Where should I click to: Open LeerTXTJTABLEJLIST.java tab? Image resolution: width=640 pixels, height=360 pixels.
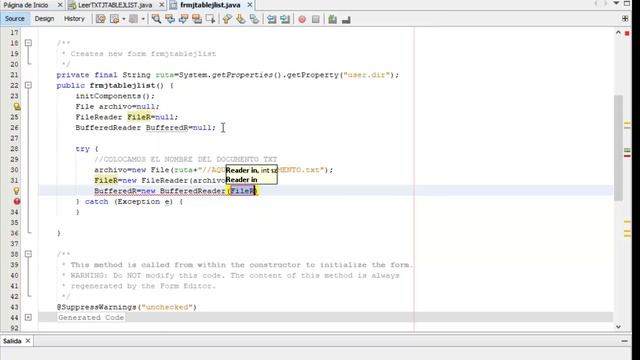tap(115, 5)
